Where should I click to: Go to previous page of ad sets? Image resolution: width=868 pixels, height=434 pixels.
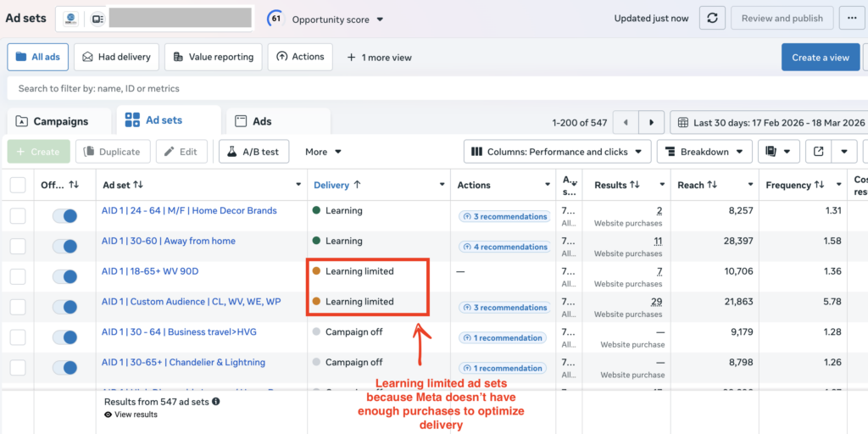626,122
